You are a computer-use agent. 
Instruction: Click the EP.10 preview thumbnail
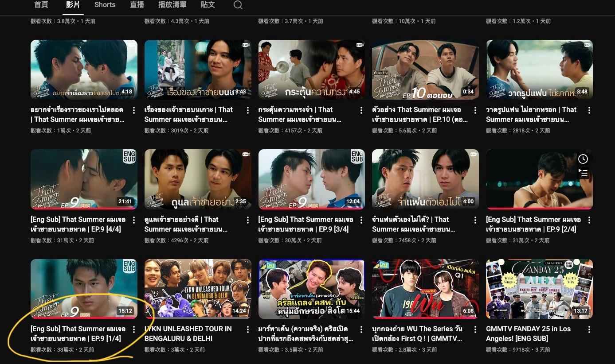point(425,70)
